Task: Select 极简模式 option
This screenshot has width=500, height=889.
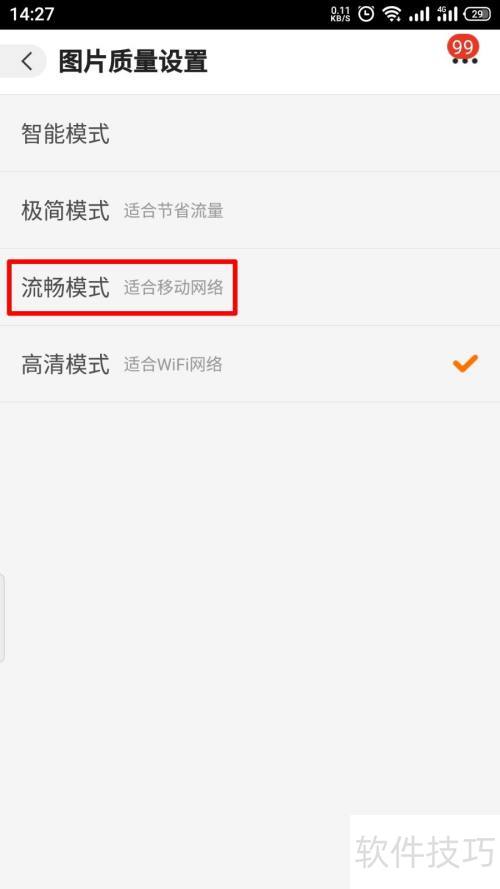Action: tap(250, 211)
